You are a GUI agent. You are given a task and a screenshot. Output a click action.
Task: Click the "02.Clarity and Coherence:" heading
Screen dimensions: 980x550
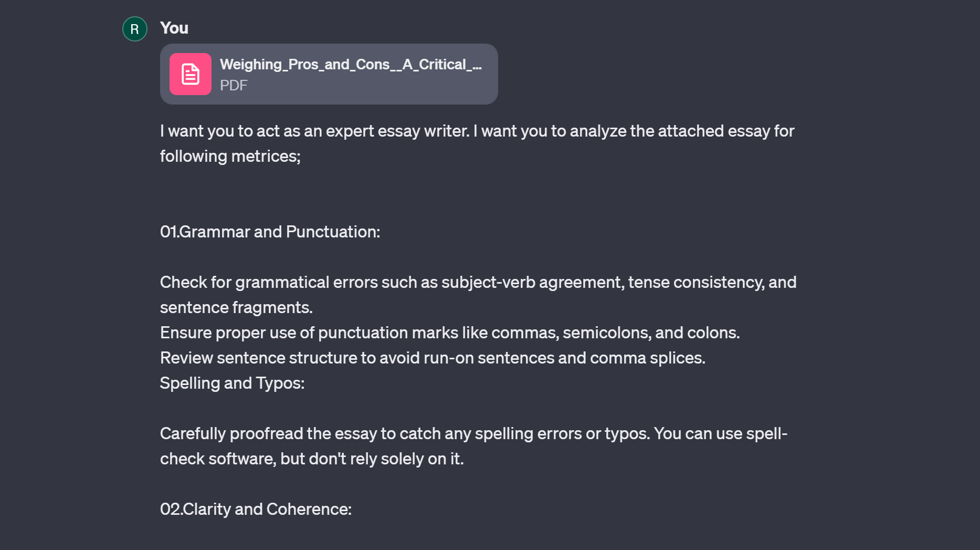pos(256,509)
